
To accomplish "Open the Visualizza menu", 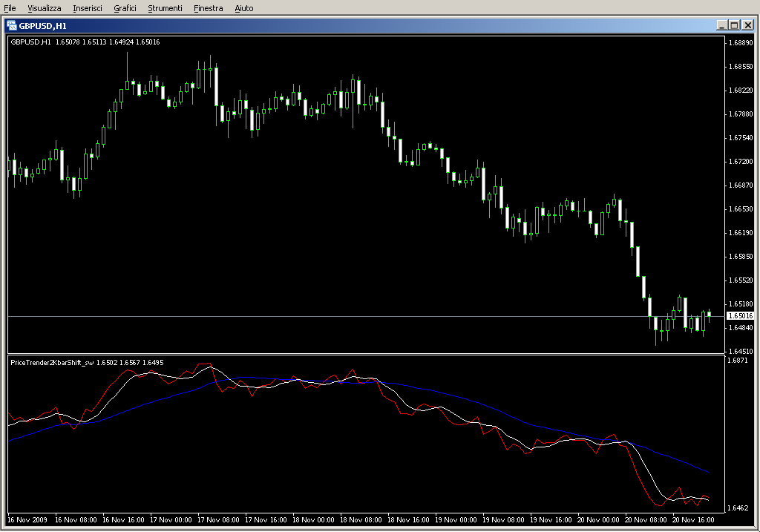I will (45, 8).
